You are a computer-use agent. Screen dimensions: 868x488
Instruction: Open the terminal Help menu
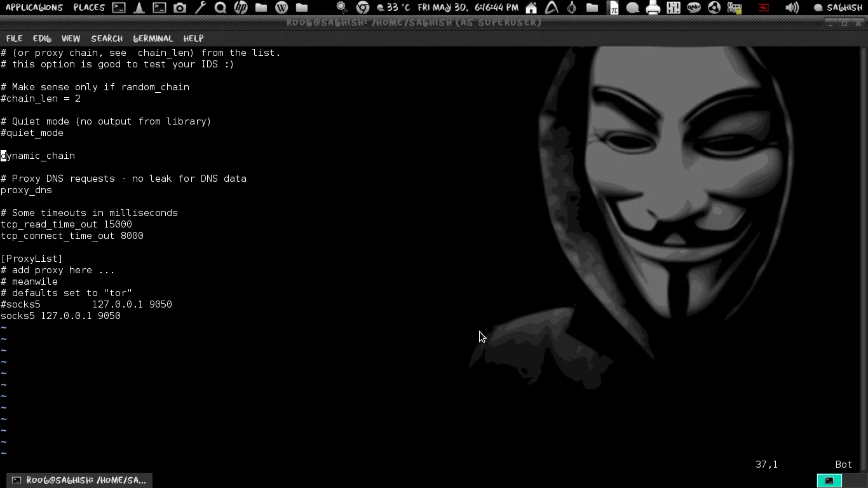point(193,38)
